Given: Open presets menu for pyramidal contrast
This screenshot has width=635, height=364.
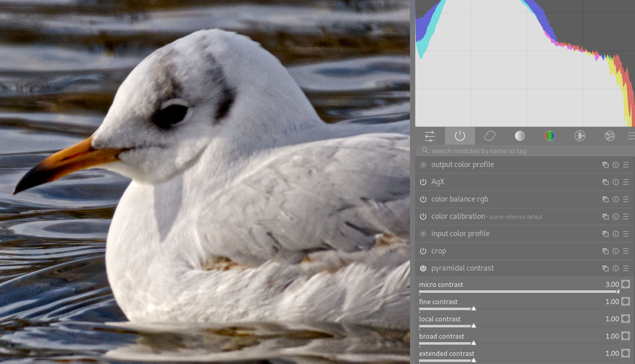Looking at the screenshot, I should point(626,269).
